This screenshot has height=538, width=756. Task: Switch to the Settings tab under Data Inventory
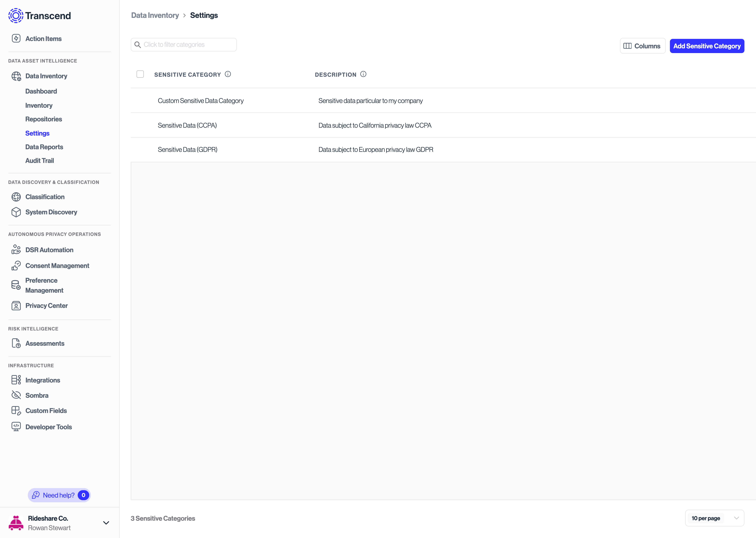tap(37, 133)
